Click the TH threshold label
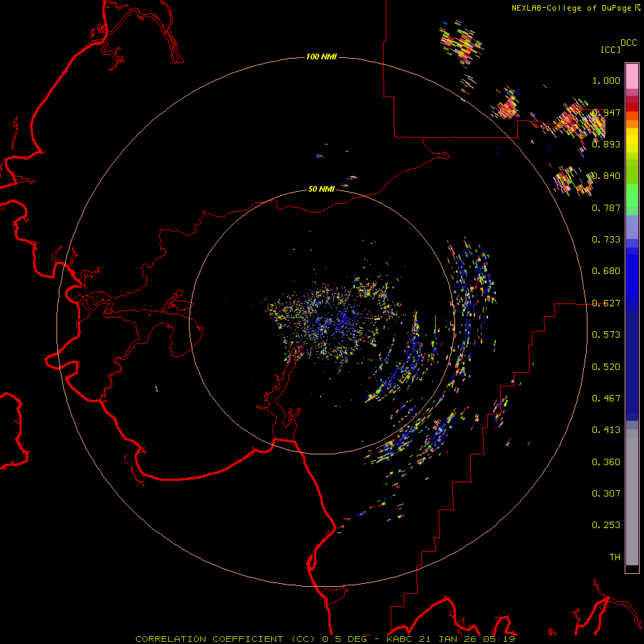This screenshot has height=644, width=644. click(615, 557)
